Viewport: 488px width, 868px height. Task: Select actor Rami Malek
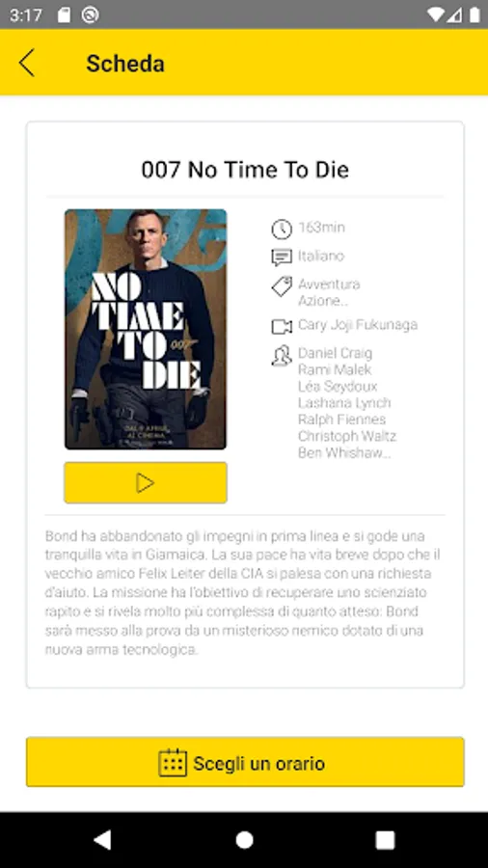coord(335,369)
